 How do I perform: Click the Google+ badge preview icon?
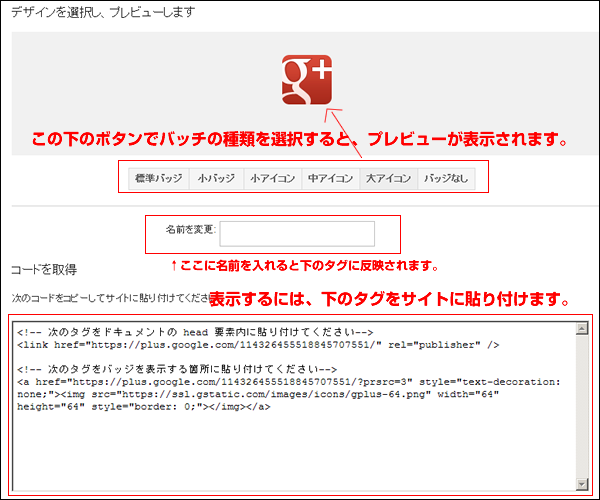coord(307,80)
